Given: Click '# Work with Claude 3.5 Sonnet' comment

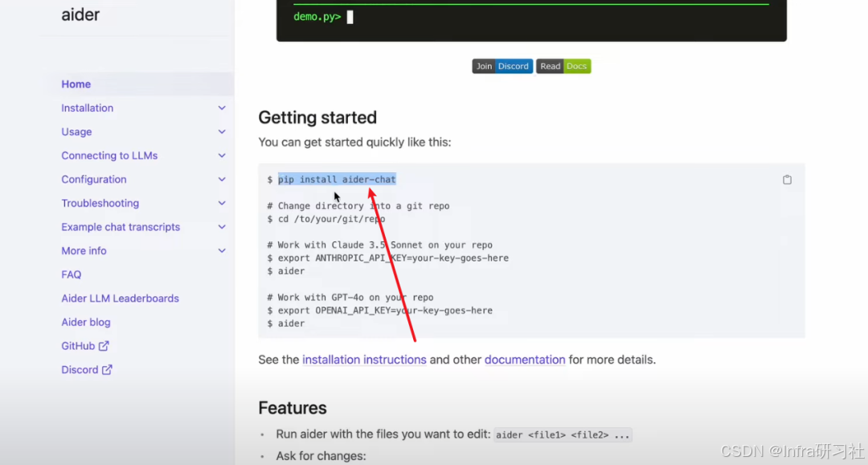Looking at the screenshot, I should (379, 245).
